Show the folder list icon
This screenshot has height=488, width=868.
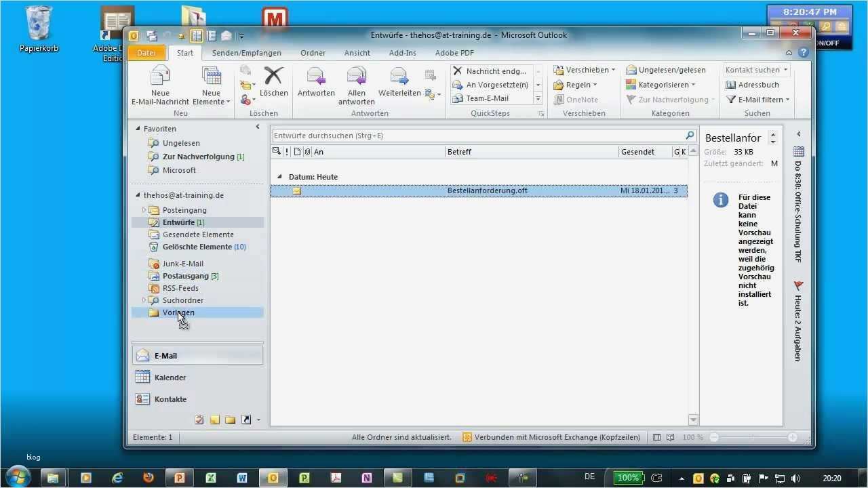coord(230,420)
